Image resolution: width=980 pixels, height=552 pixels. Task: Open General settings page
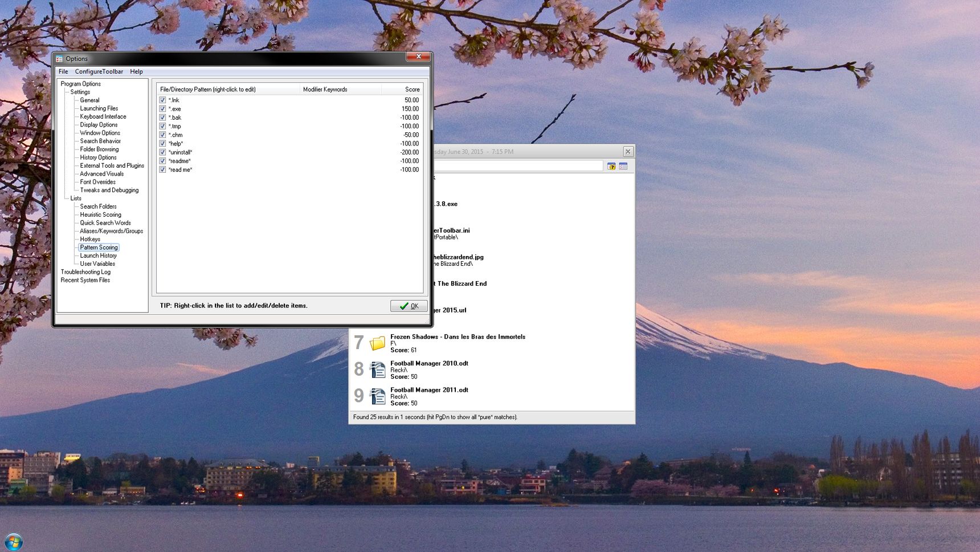[x=89, y=100]
